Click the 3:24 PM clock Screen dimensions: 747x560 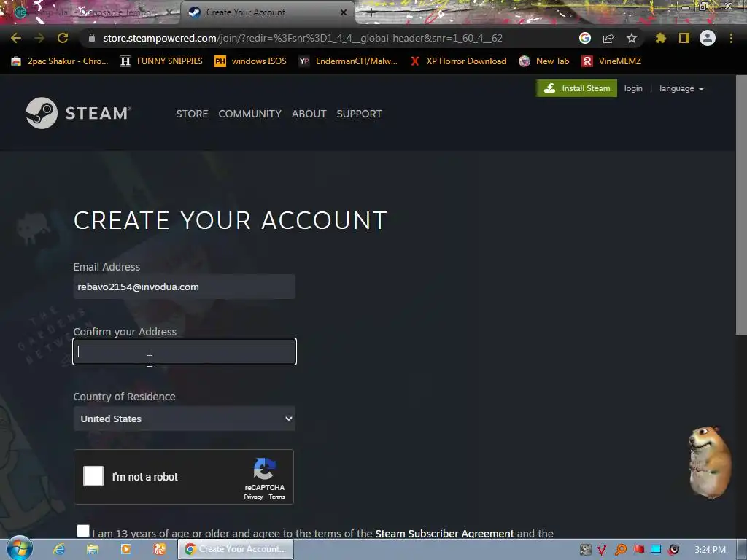pos(710,550)
